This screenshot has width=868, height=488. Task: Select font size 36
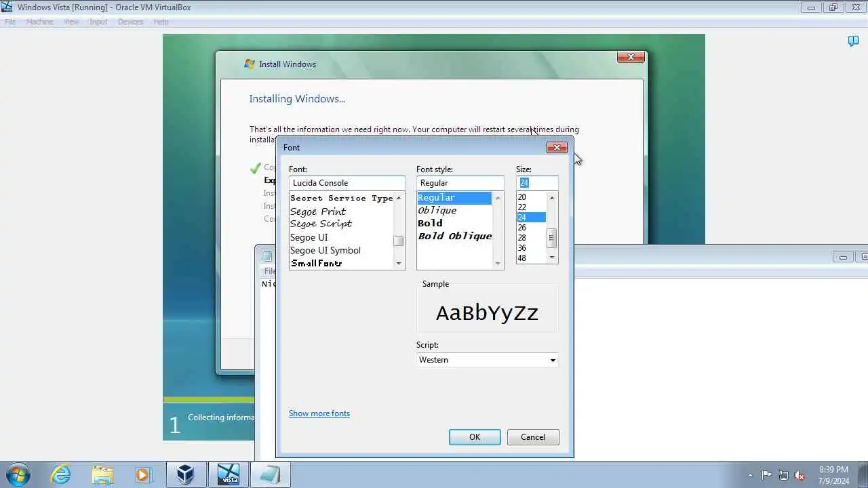pyautogui.click(x=531, y=248)
